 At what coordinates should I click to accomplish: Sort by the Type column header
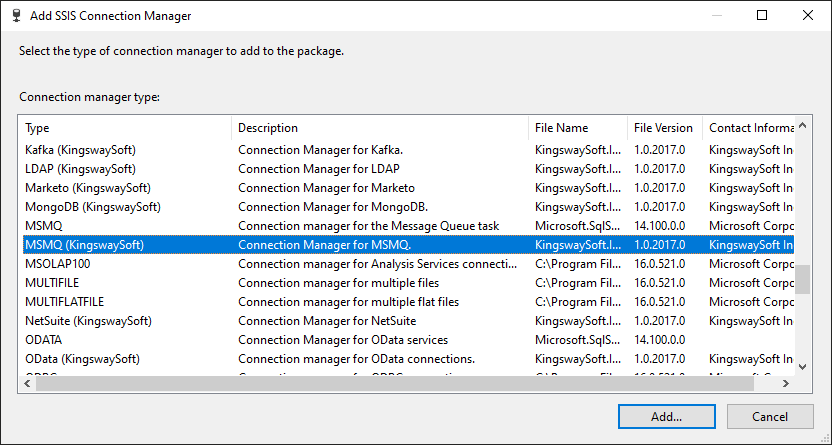[x=125, y=128]
